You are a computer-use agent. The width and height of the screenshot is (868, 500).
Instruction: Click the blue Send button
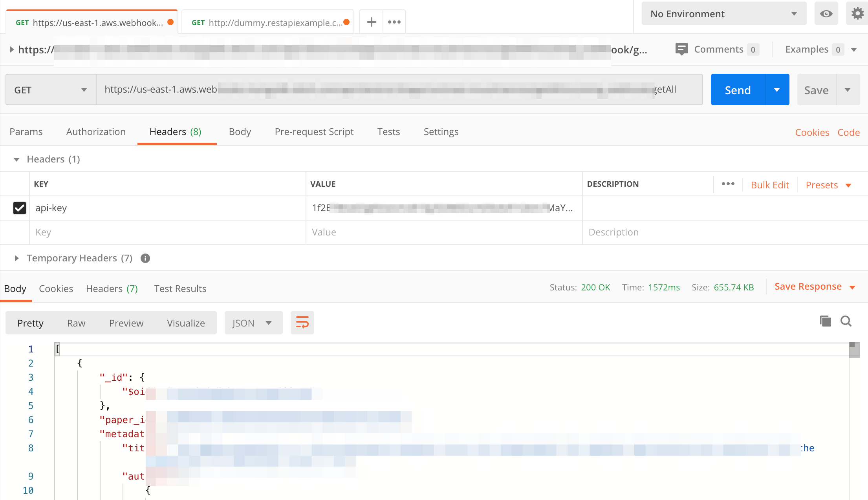[738, 90]
